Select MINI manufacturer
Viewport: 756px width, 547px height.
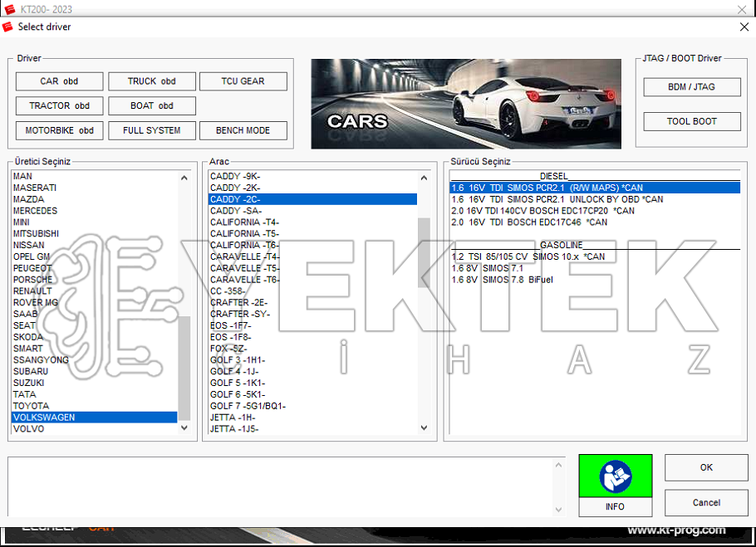coord(94,222)
